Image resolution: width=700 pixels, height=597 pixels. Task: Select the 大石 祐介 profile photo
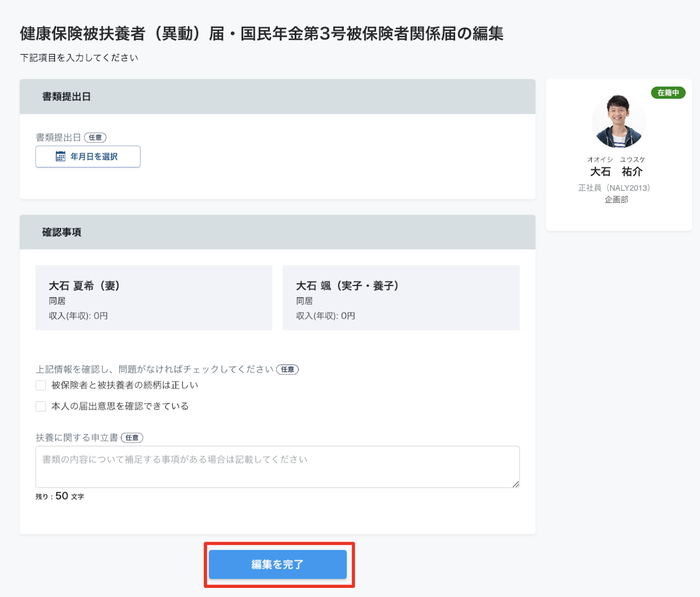[618, 121]
